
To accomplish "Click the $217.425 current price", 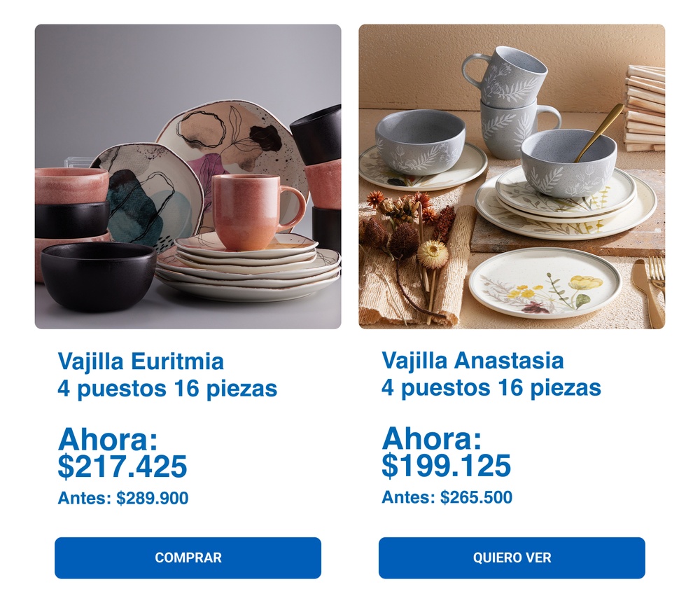I will (x=122, y=466).
